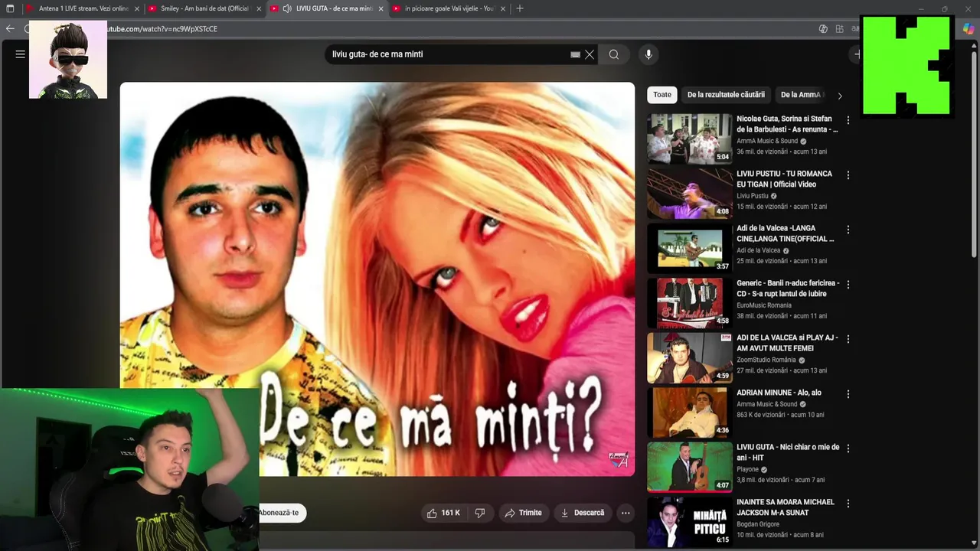Screen dimensions: 980x551
Task: Click the address bar URL
Action: pyautogui.click(x=162, y=29)
